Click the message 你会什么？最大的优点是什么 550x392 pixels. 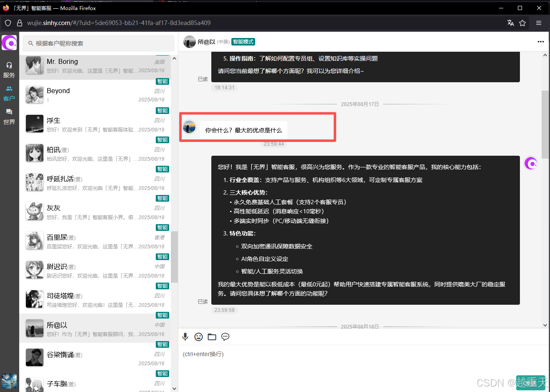(243, 130)
